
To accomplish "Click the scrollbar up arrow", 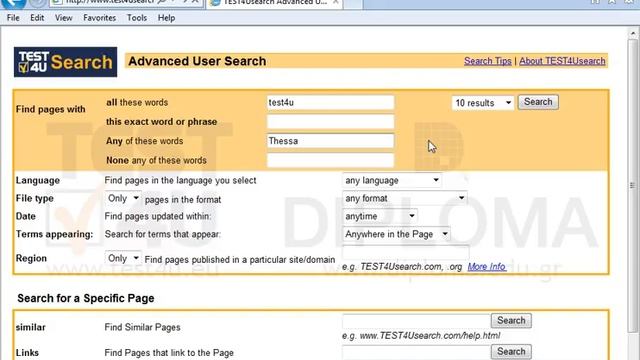I will pos(633,34).
